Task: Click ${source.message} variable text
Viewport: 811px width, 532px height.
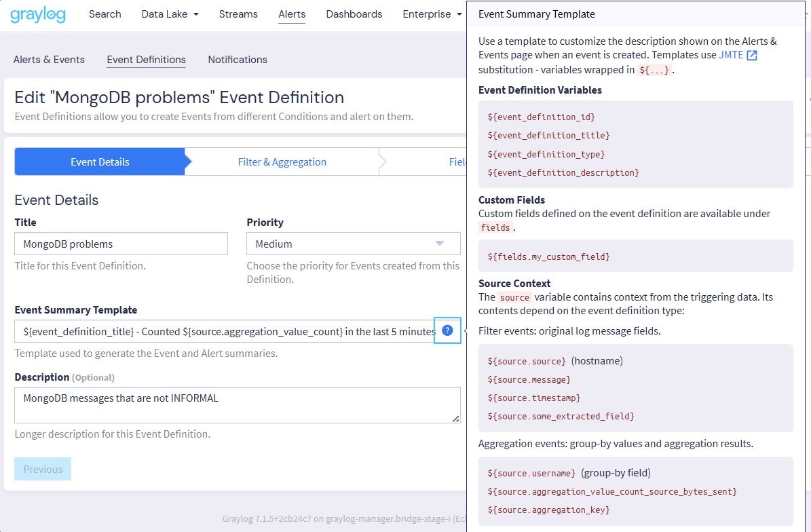Action: tap(529, 380)
